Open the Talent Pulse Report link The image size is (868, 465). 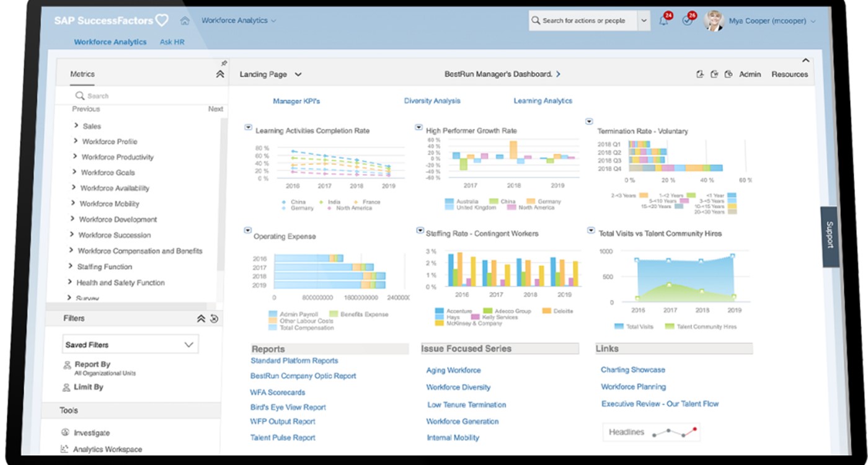(283, 438)
